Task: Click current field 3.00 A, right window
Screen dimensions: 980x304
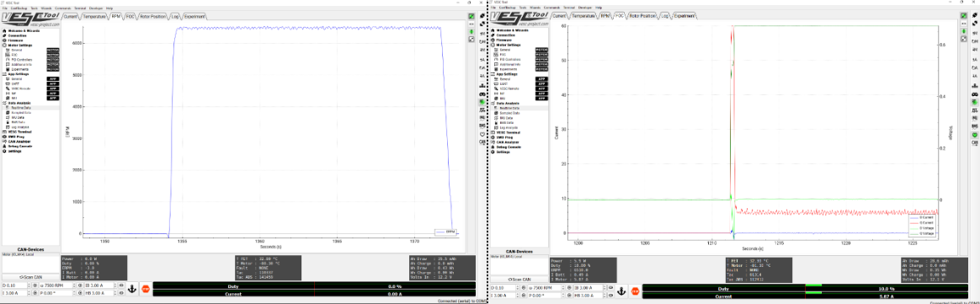Action: click(x=506, y=296)
